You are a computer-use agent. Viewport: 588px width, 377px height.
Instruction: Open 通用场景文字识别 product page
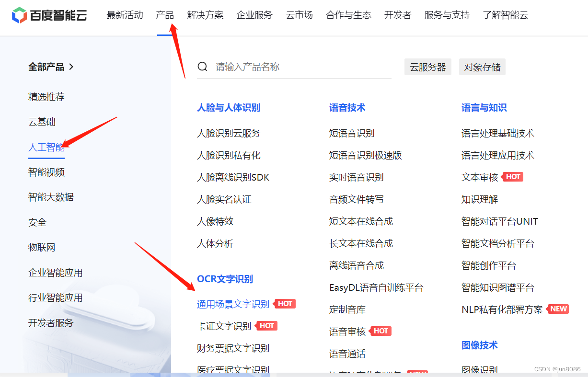tap(232, 304)
